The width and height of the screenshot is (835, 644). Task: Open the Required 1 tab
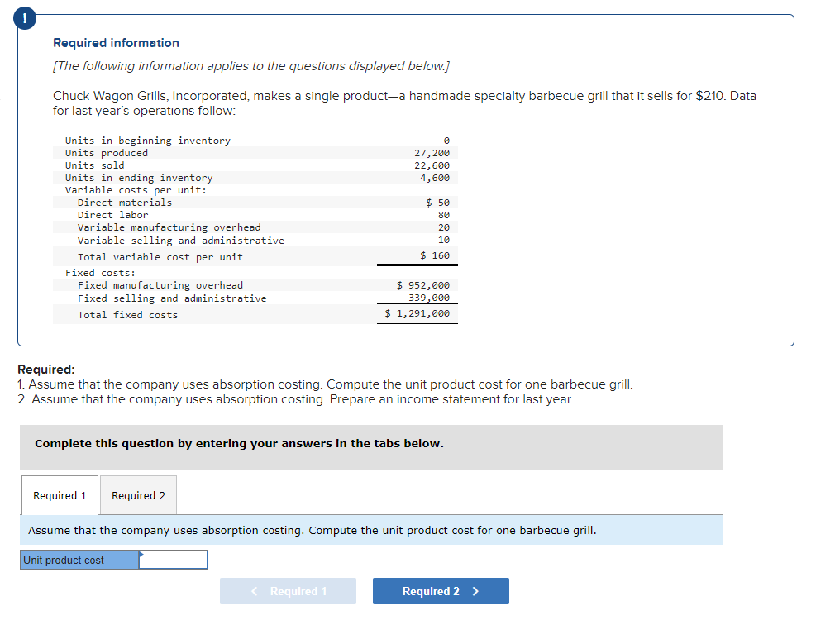pos(60,495)
